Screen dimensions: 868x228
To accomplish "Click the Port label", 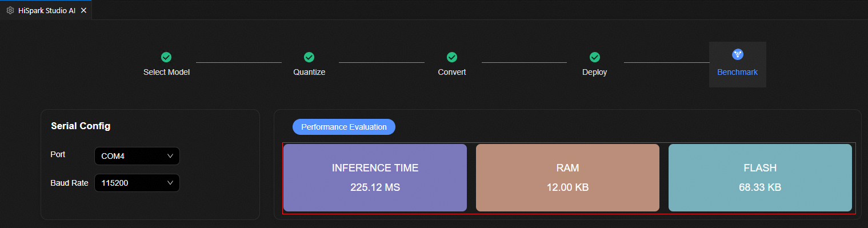I will [58, 154].
